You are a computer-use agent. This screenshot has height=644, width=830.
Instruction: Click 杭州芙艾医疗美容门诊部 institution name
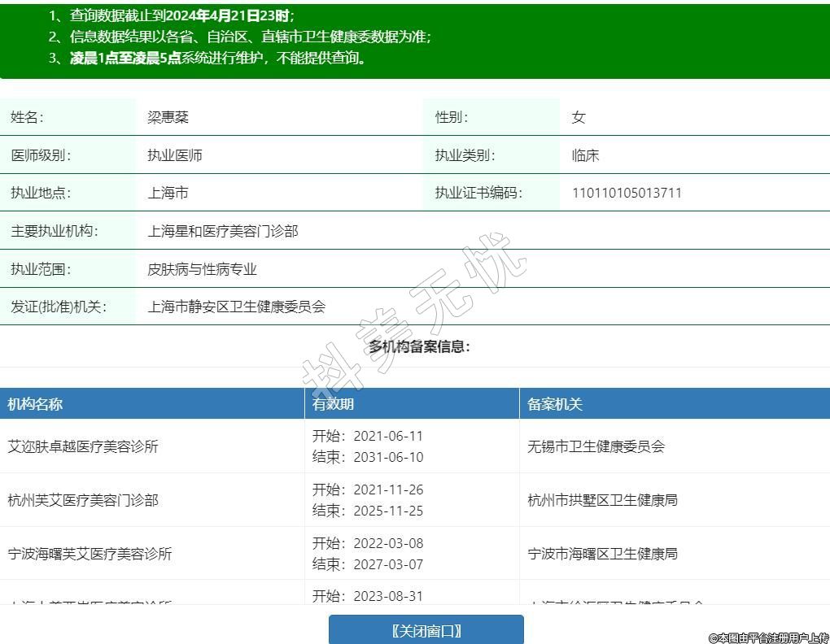pyautogui.click(x=83, y=500)
